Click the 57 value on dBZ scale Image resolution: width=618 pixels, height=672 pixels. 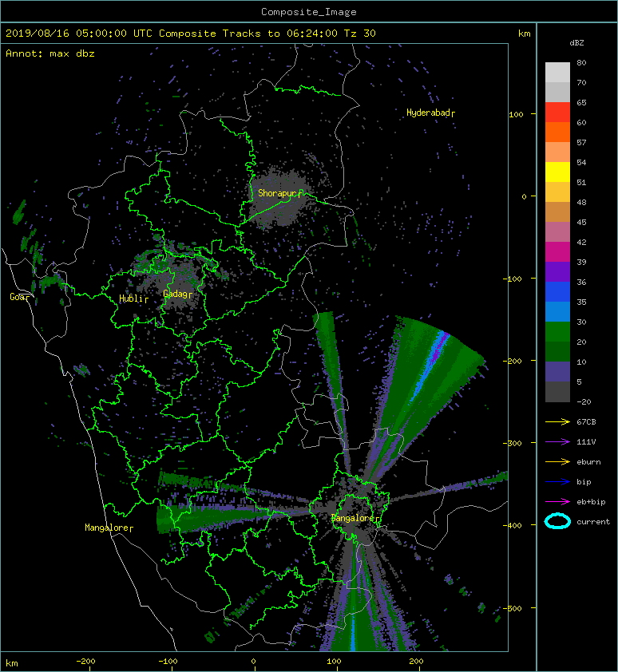pyautogui.click(x=581, y=142)
